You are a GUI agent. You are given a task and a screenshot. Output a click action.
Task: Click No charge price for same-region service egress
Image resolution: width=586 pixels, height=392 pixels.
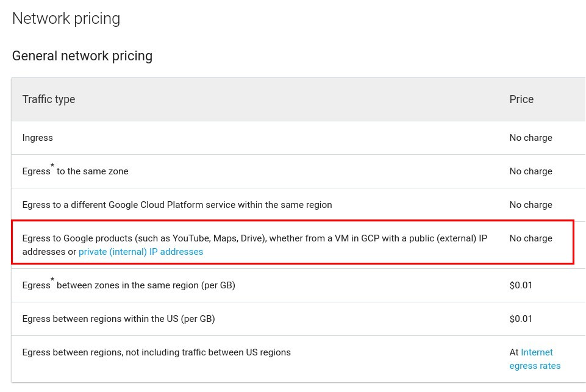coord(531,205)
